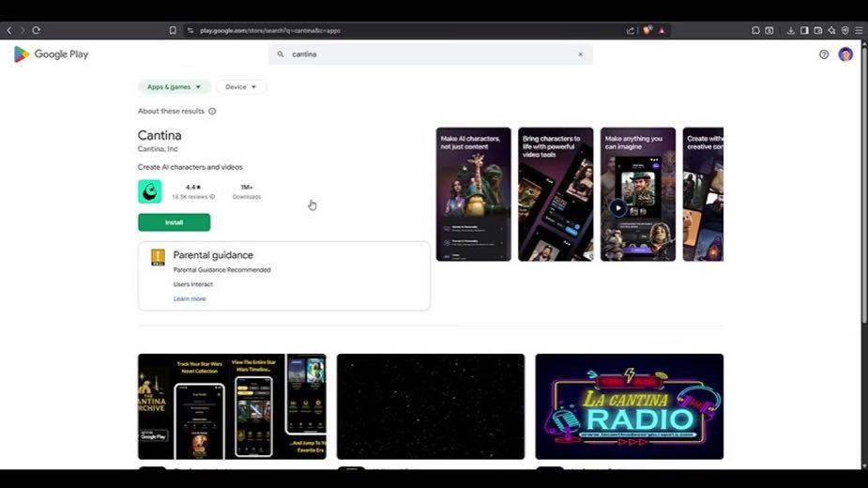The height and width of the screenshot is (488, 868).
Task: Bookmark this page with the bookmark icon
Action: tap(173, 30)
